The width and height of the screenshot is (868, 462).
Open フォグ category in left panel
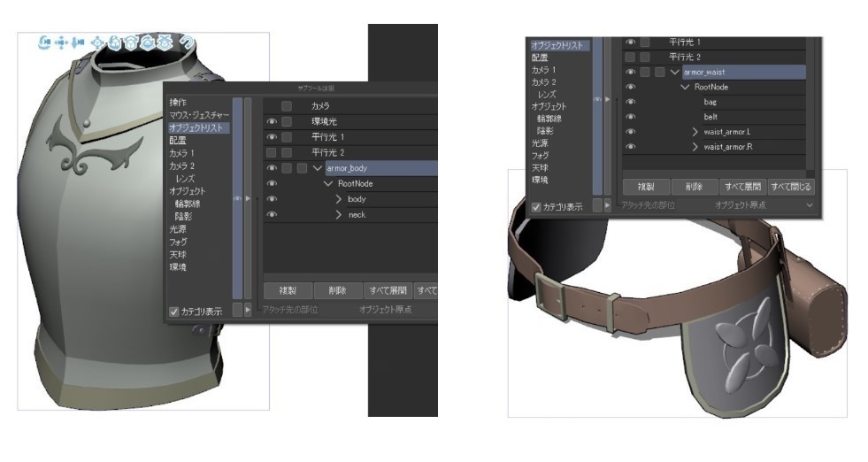(x=178, y=243)
